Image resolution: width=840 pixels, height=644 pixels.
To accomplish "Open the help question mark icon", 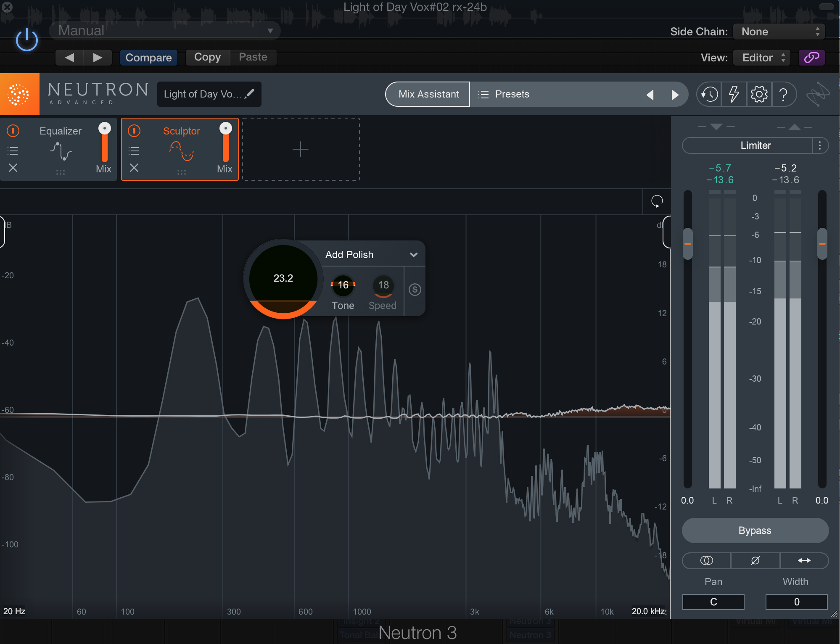I will (783, 94).
